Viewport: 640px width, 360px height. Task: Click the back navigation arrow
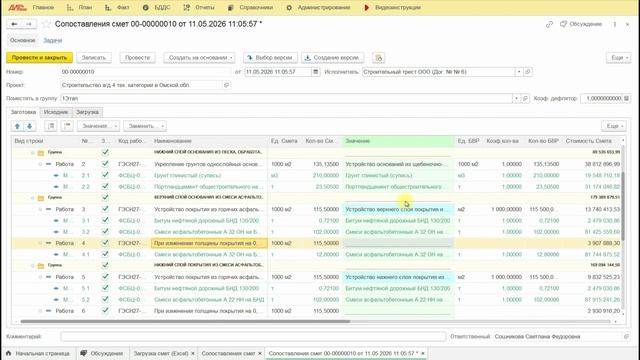[14, 24]
